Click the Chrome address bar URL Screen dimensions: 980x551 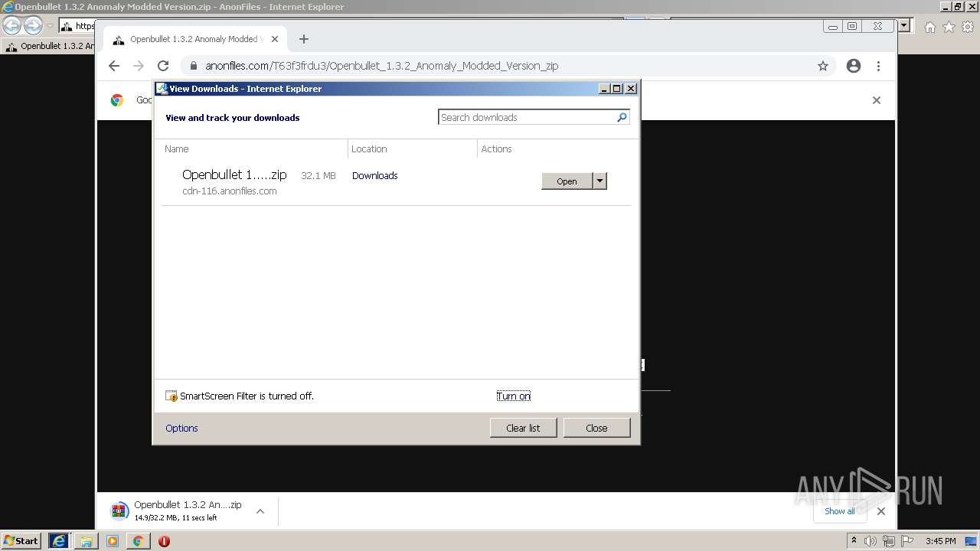381,66
